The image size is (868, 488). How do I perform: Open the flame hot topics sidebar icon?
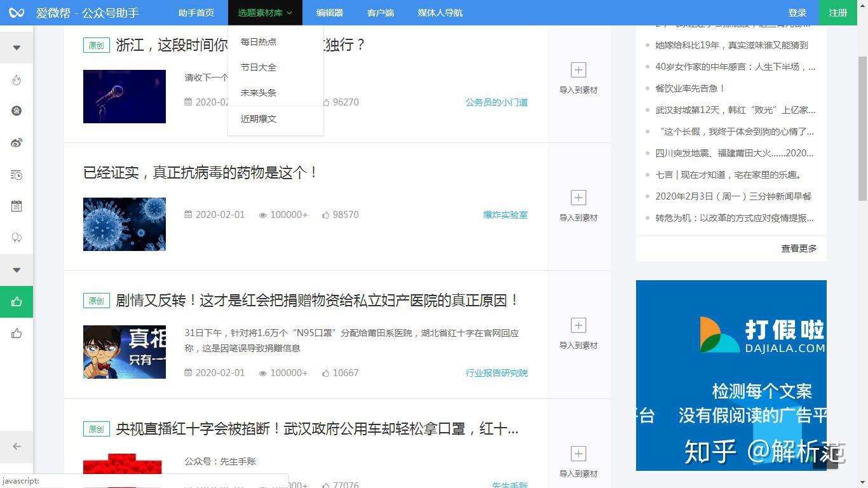coord(17,79)
